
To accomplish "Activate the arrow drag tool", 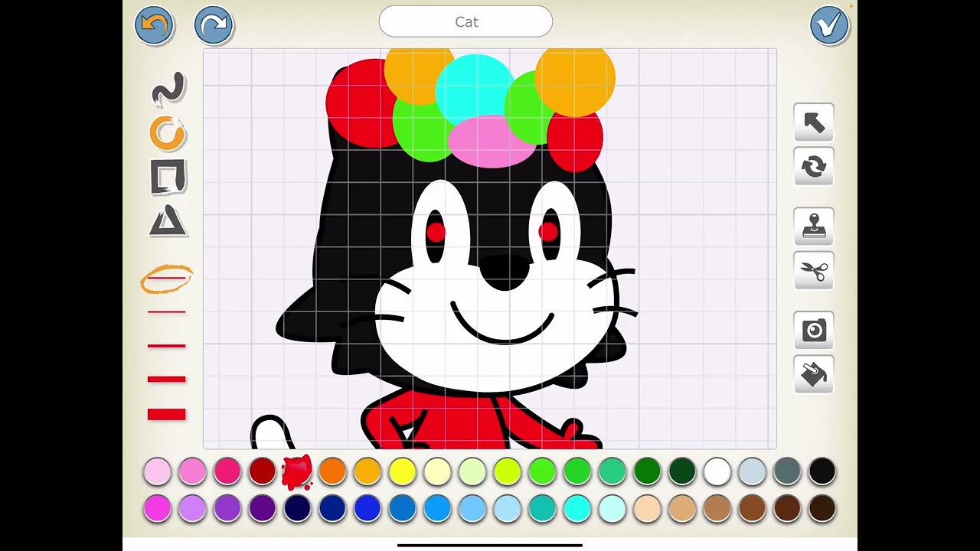I will click(814, 122).
